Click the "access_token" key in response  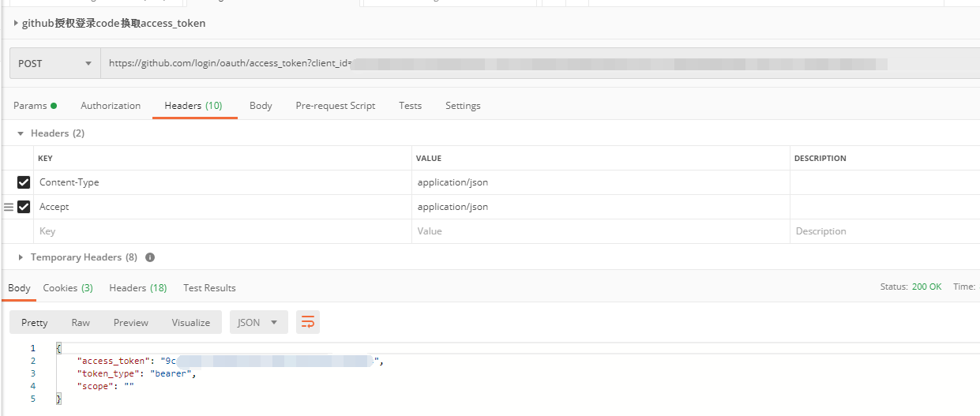[x=115, y=361]
